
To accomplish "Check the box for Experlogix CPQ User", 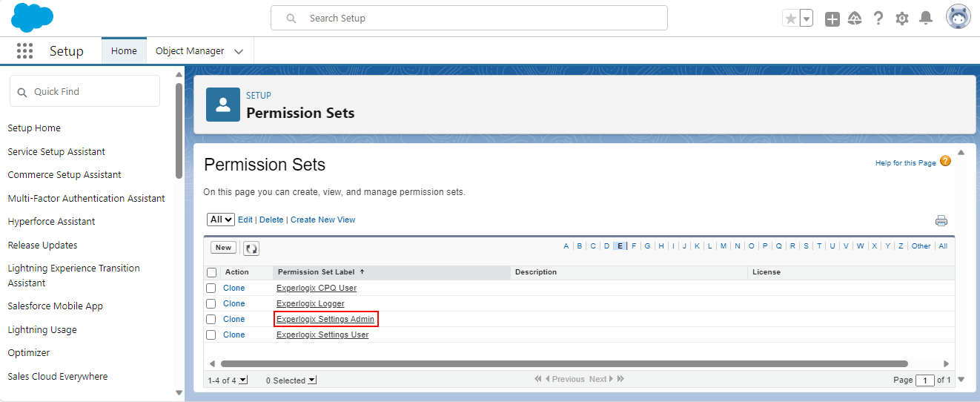I will click(x=211, y=288).
